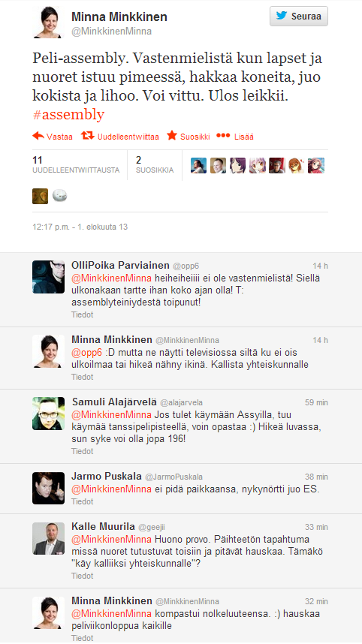Open Jarmo Puskala's profile avatar
The height and width of the screenshot is (644, 362).
(x=49, y=489)
